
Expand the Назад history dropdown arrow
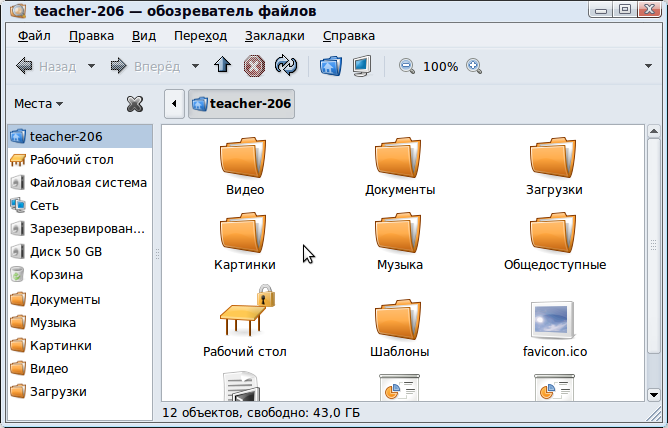[91, 66]
